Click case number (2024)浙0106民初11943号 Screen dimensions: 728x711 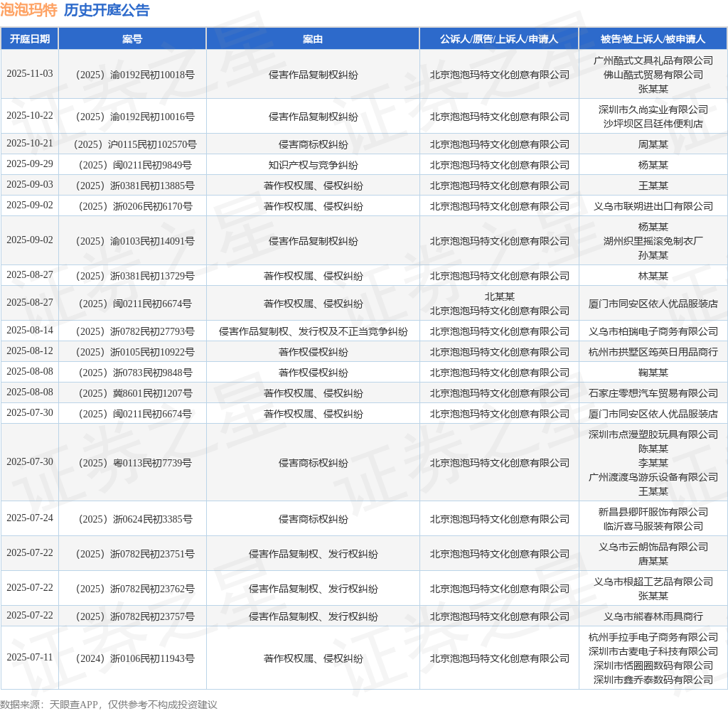135,658
